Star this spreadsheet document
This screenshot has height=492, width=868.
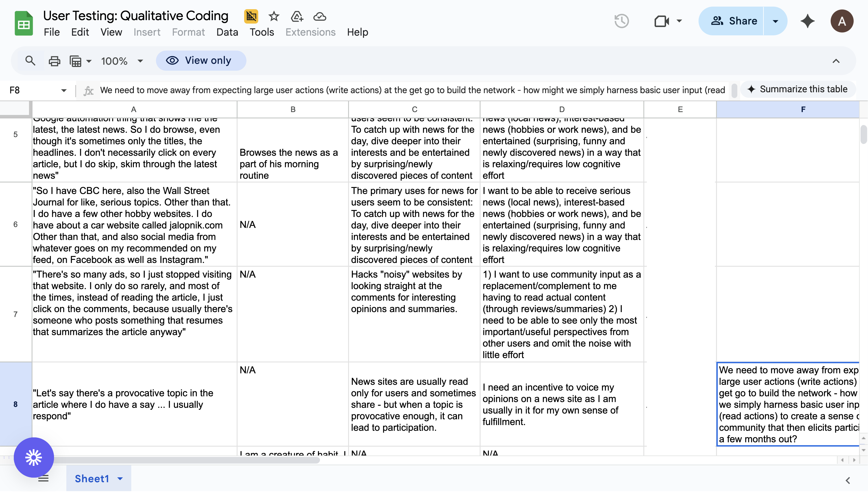(x=273, y=16)
